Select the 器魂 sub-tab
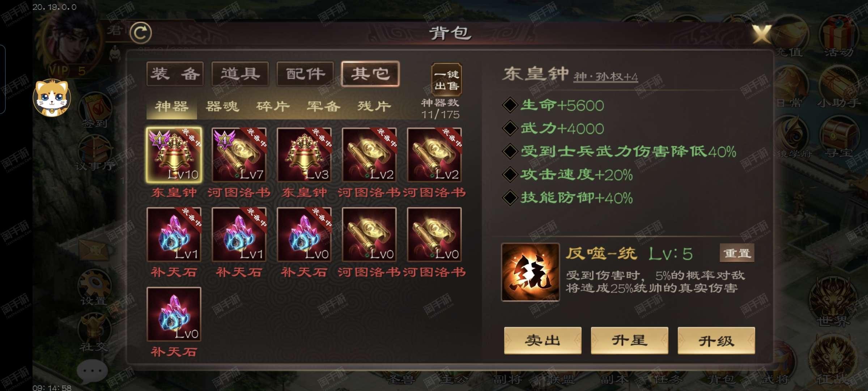The height and width of the screenshot is (391, 868). 222,106
